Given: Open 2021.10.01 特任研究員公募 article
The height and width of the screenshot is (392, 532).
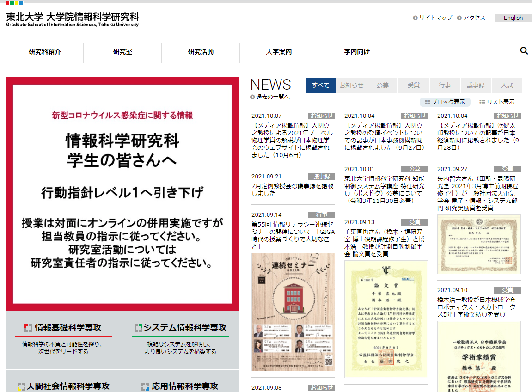Looking at the screenshot, I should tap(384, 190).
